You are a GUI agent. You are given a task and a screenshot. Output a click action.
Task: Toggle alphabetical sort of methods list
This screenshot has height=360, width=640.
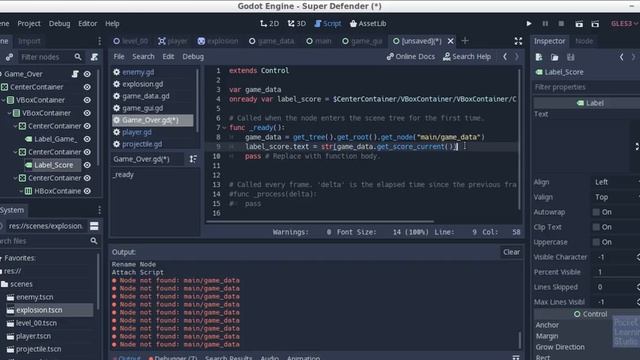pyautogui.click(x=193, y=159)
